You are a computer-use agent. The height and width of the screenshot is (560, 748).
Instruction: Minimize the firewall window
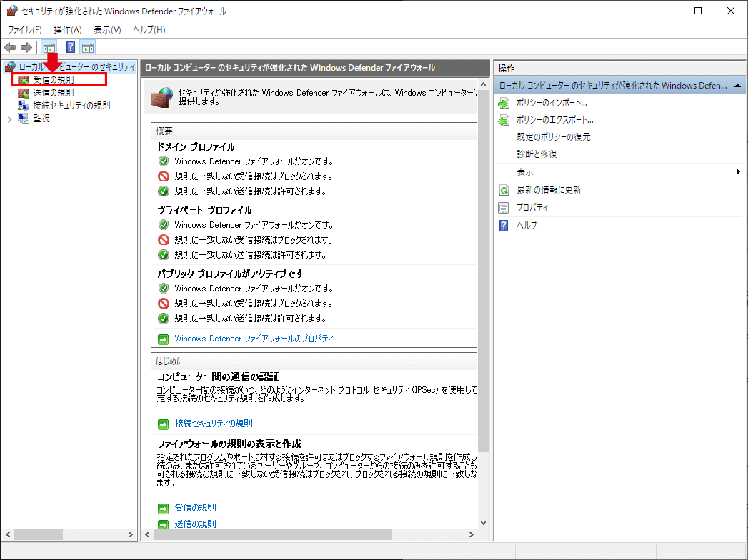pos(666,11)
